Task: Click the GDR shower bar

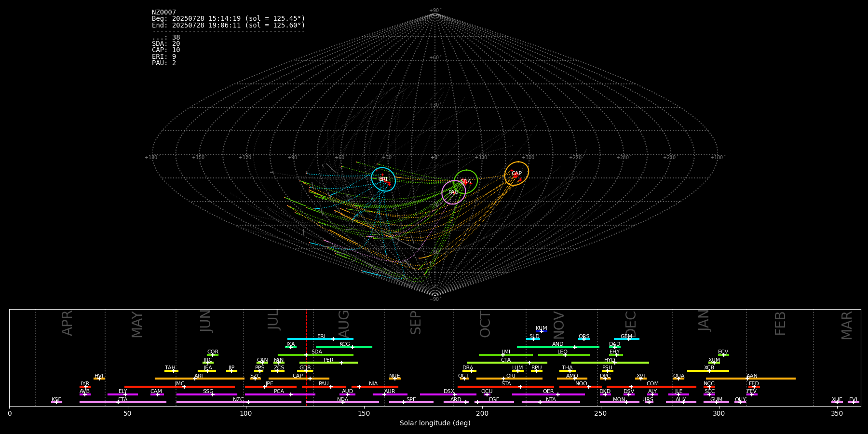Action: point(305,371)
